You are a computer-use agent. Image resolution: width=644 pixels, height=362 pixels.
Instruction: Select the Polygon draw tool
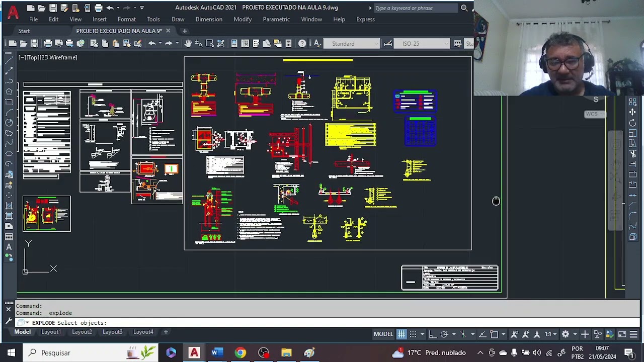pos(9,92)
